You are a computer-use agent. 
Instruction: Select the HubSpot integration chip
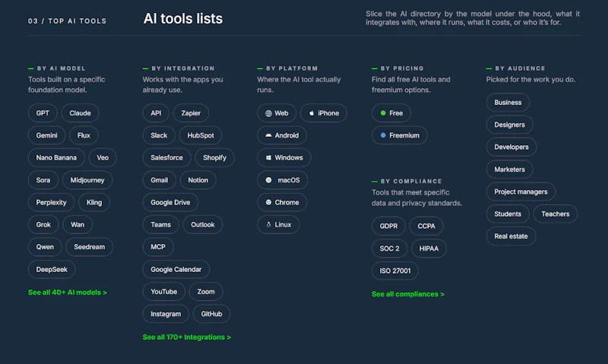pyautogui.click(x=201, y=135)
